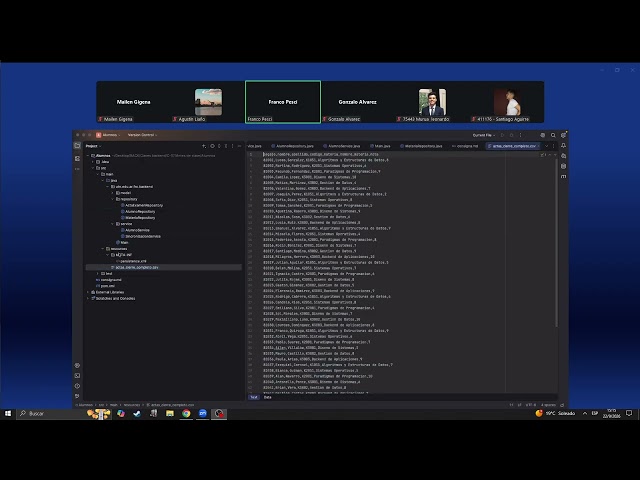Click Agustin Llaño participant thumbnail
Viewport: 640px width, 480px height.
[x=208, y=102]
